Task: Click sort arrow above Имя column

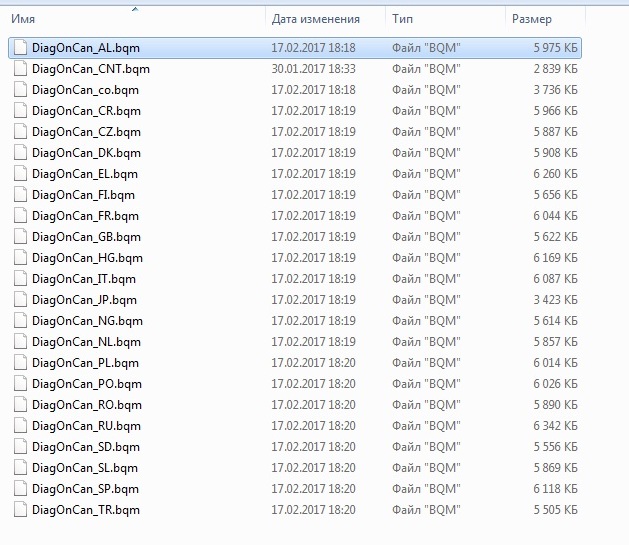Action: point(135,9)
